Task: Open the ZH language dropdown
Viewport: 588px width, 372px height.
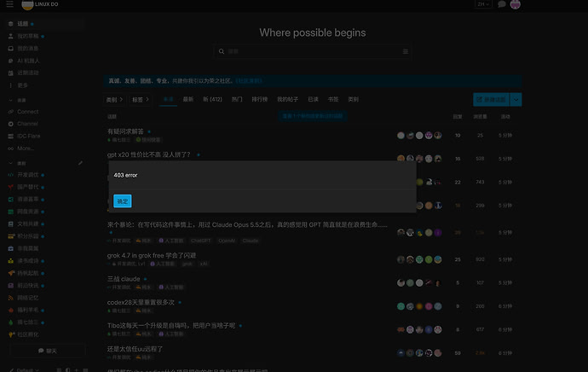Action: 483,4
